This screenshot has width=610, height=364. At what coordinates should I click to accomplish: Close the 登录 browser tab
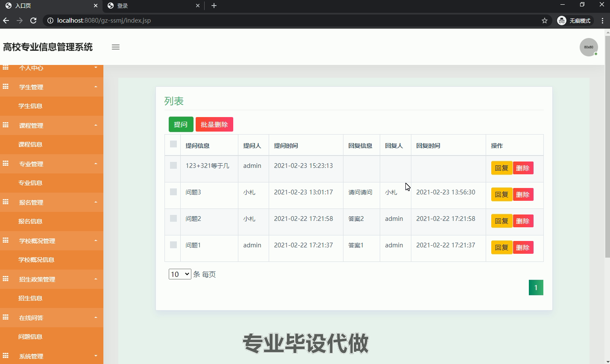pyautogui.click(x=198, y=6)
